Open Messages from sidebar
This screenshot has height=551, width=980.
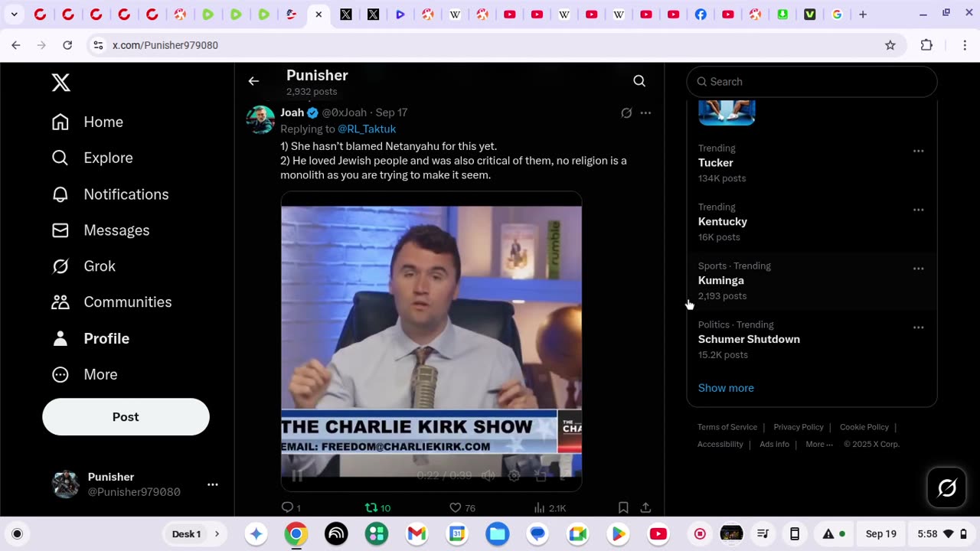pyautogui.click(x=100, y=230)
